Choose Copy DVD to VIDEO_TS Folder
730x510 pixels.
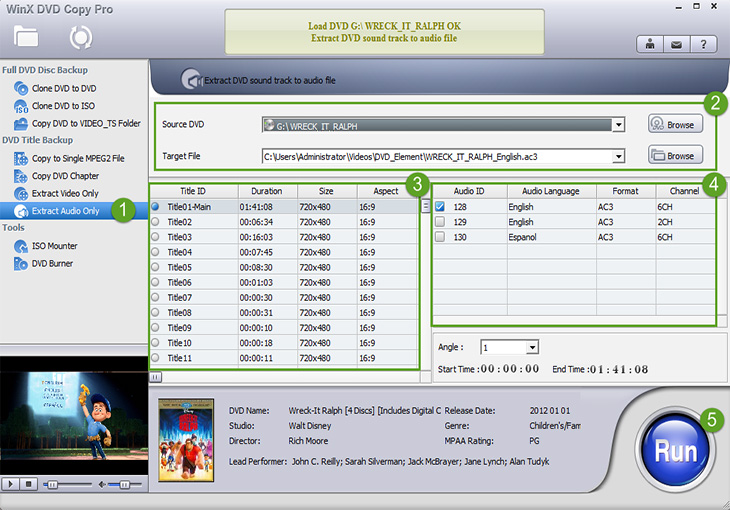point(86,123)
